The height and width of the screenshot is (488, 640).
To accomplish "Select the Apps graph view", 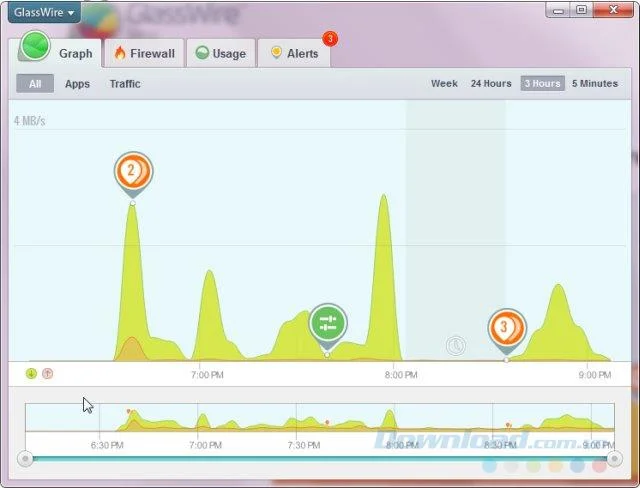I will (77, 84).
